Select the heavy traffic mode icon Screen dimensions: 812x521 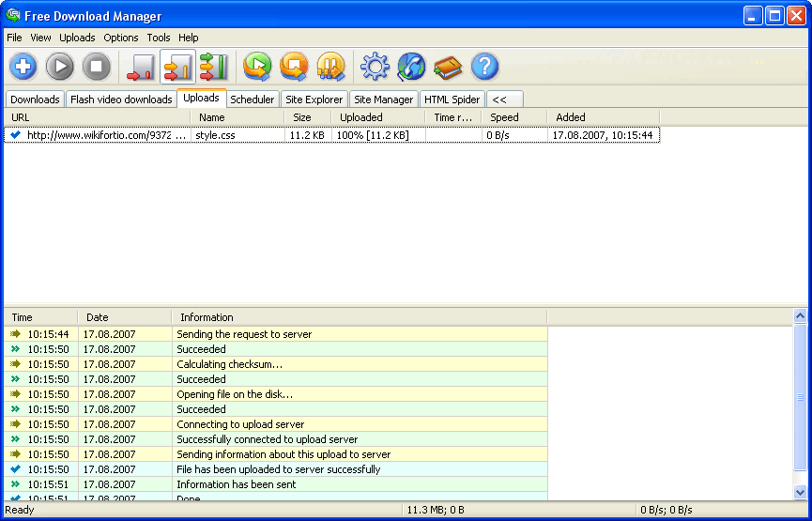213,67
